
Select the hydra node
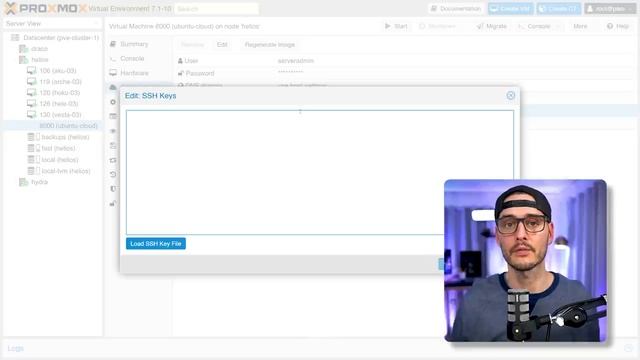[x=39, y=182]
